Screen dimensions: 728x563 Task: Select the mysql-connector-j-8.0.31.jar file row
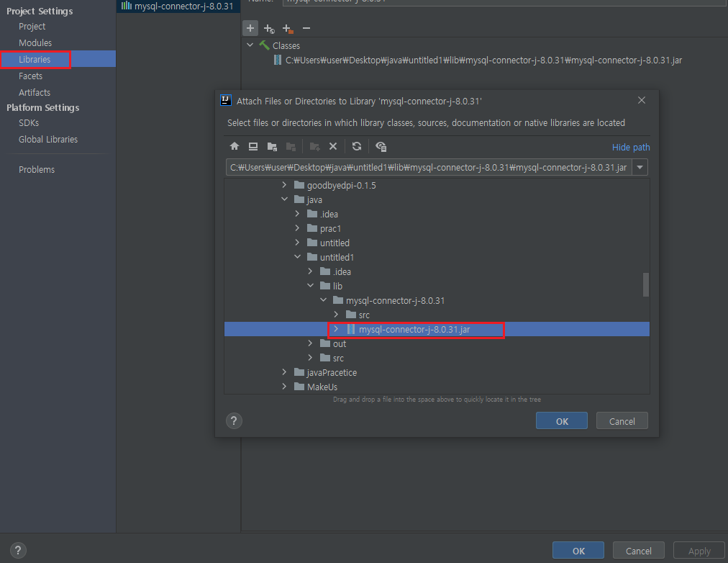pyautogui.click(x=437, y=329)
